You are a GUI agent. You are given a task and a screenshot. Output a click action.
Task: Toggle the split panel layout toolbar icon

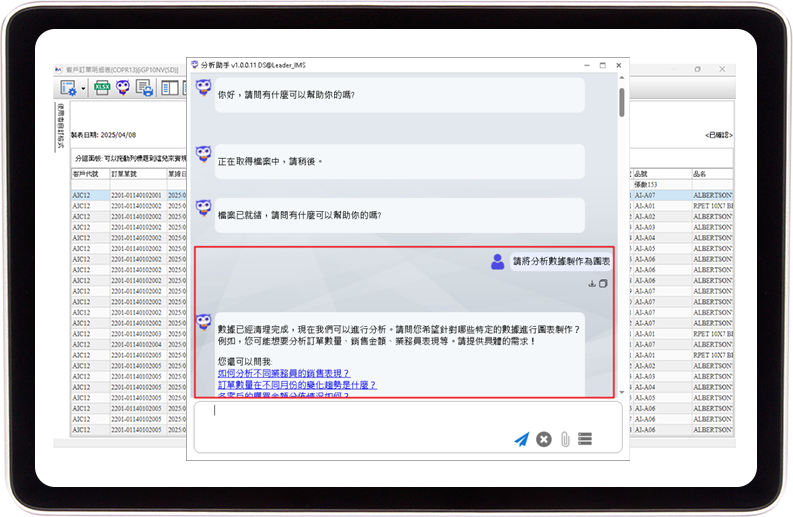click(169, 88)
